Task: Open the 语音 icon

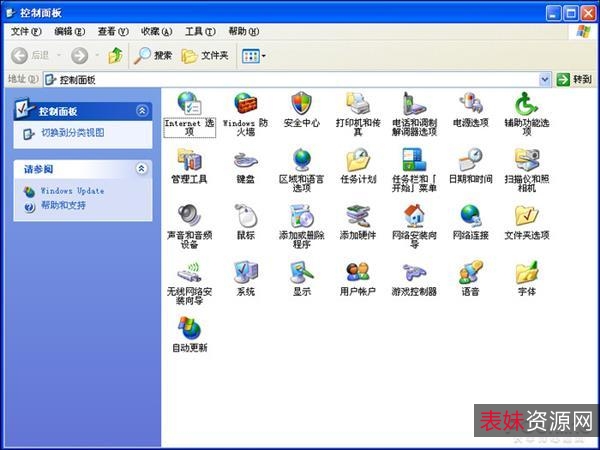Action: (470, 272)
